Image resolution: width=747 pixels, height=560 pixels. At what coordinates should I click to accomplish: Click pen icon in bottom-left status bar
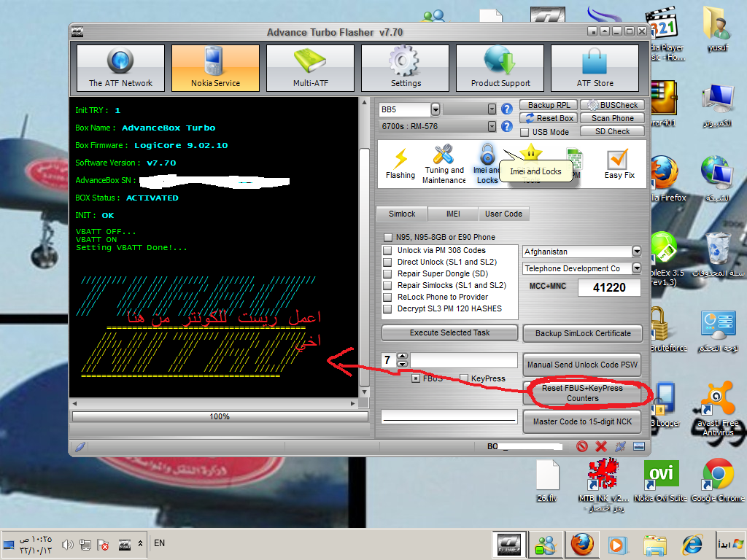point(80,446)
